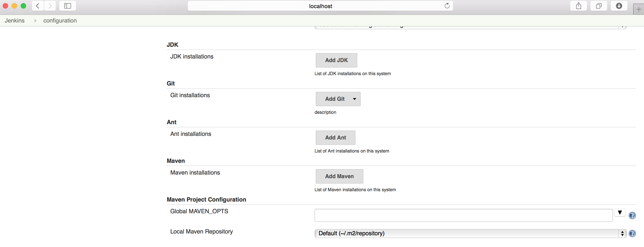Viewport: 644px width, 247px height.
Task: Click 'List of Ant installations on this system'
Action: tap(352, 151)
